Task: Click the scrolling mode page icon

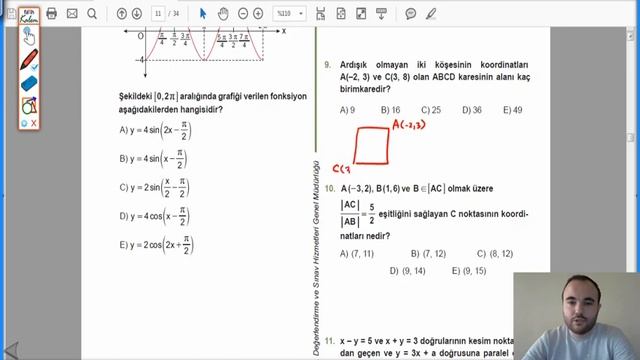Action: [x=320, y=13]
